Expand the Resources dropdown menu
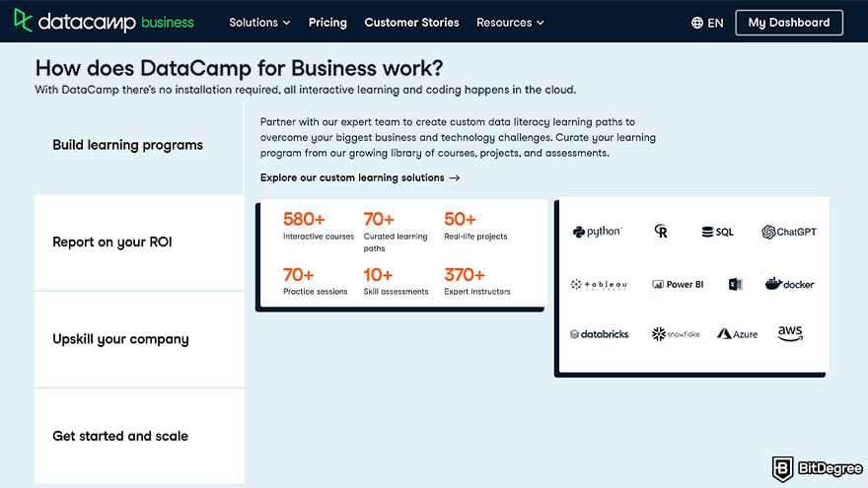The width and height of the screenshot is (868, 488). point(510,23)
